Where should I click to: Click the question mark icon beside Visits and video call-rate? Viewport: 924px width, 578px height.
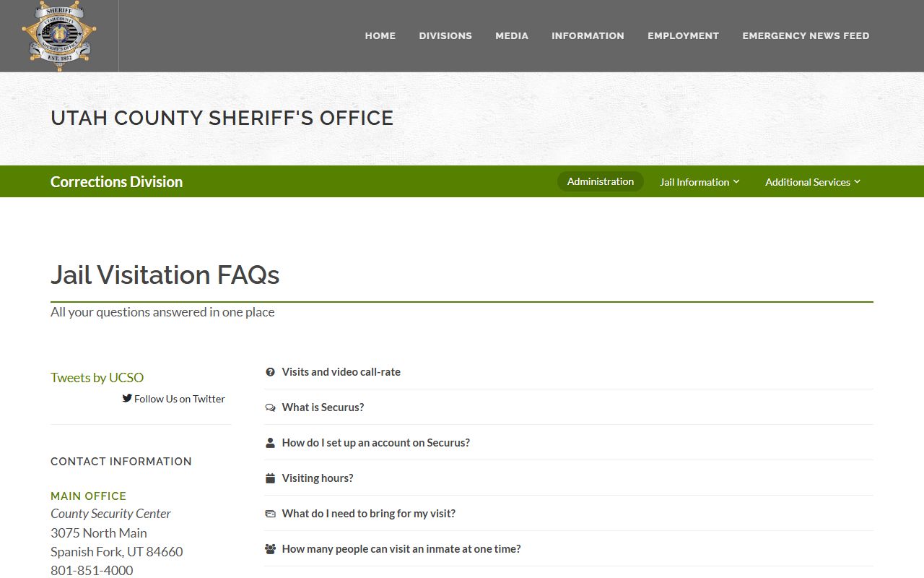(271, 372)
